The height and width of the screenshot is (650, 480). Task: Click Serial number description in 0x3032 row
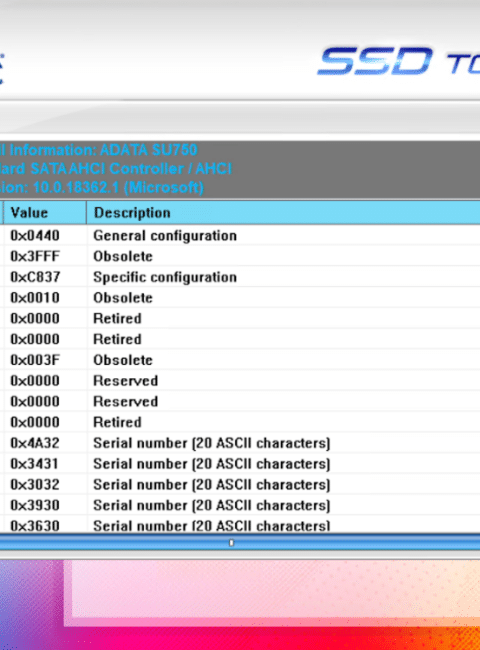point(212,484)
